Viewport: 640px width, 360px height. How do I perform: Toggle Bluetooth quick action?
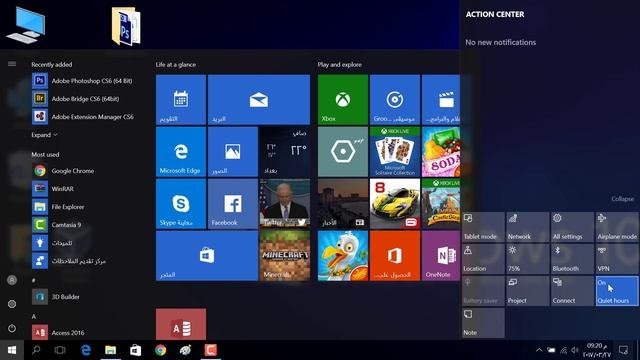[x=572, y=259]
